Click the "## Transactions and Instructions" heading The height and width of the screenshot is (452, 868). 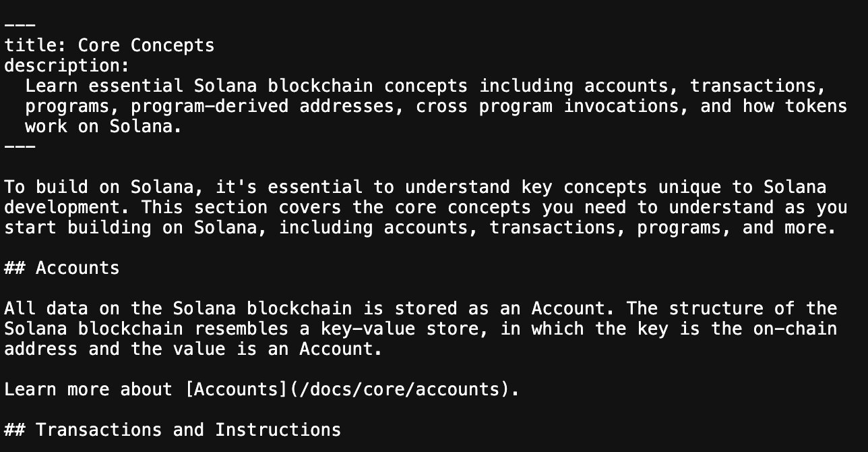173,430
